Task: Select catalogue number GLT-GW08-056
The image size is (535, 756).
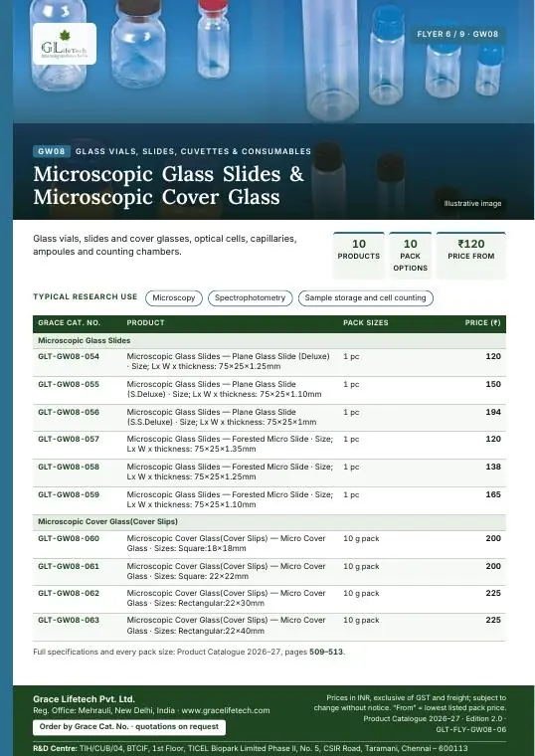Action: 69,412
